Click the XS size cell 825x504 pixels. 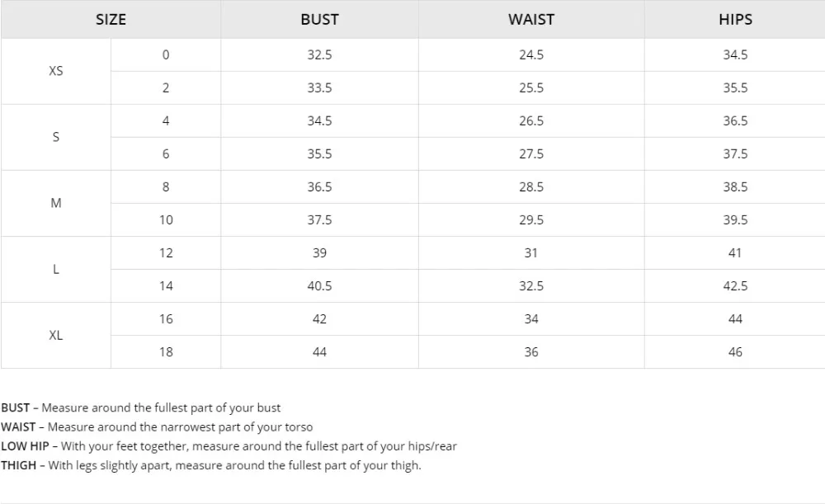pyautogui.click(x=56, y=71)
